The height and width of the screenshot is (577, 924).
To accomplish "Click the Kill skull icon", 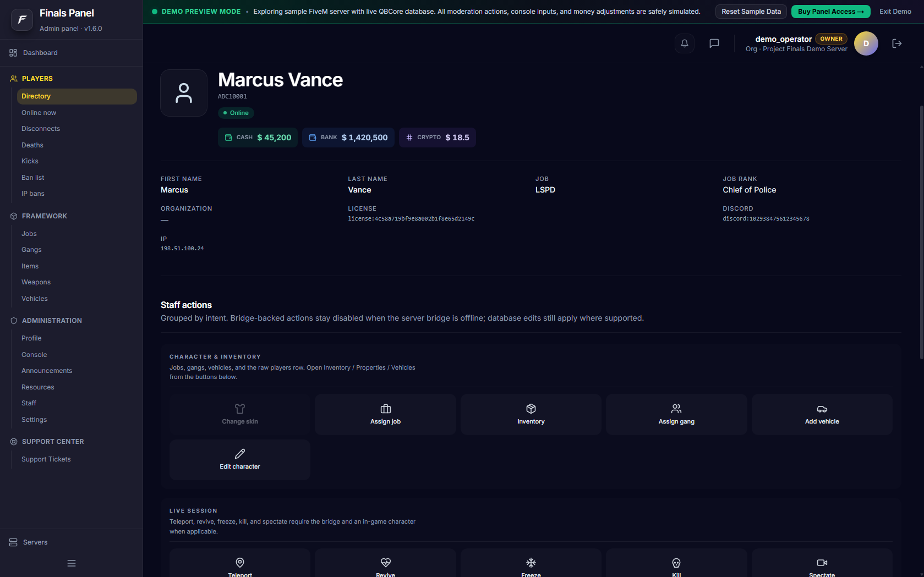I will [x=676, y=563].
